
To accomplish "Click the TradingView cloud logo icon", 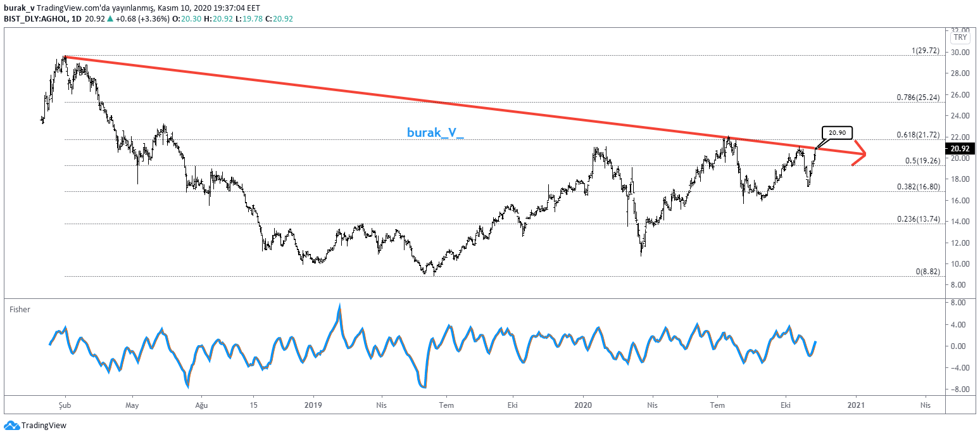I will click(11, 426).
